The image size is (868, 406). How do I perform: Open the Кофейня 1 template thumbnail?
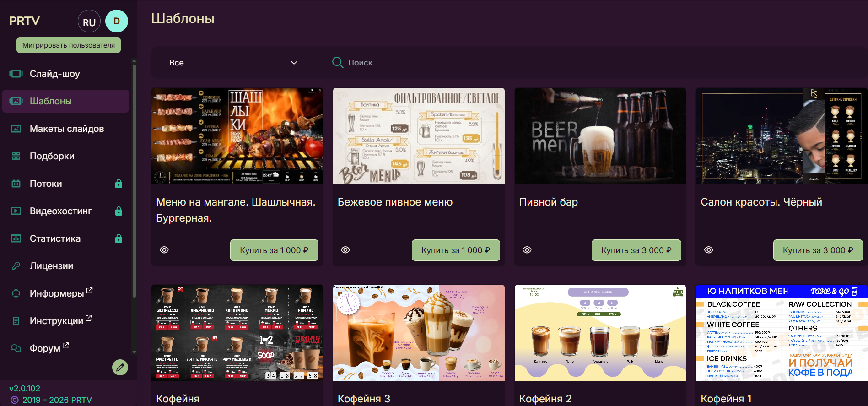click(x=782, y=333)
